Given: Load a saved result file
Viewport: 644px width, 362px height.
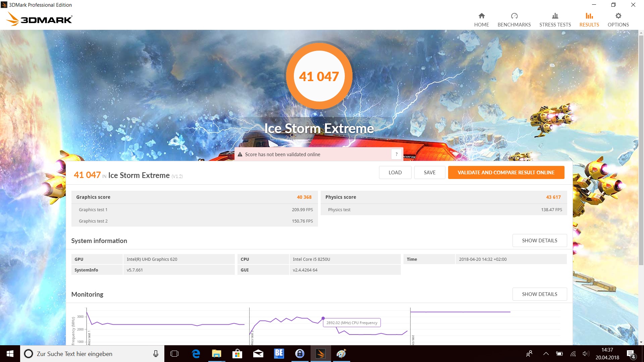Looking at the screenshot, I should [x=395, y=173].
